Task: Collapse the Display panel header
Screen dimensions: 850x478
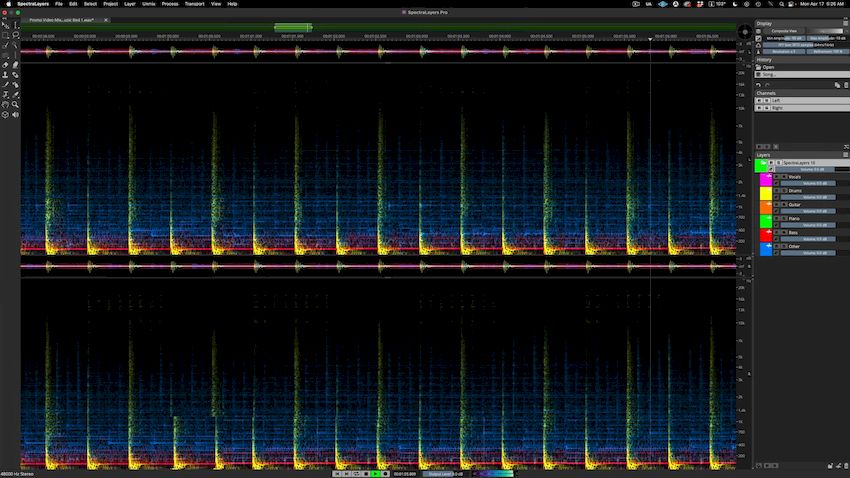Action: coord(764,23)
